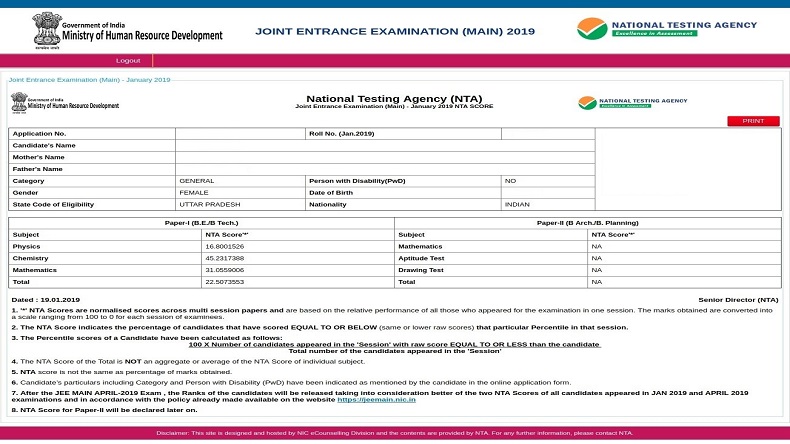Image resolution: width=790 pixels, height=444 pixels.
Task: Select the Paper-II (B.Arch./B.Planning) table header
Action: (586, 222)
